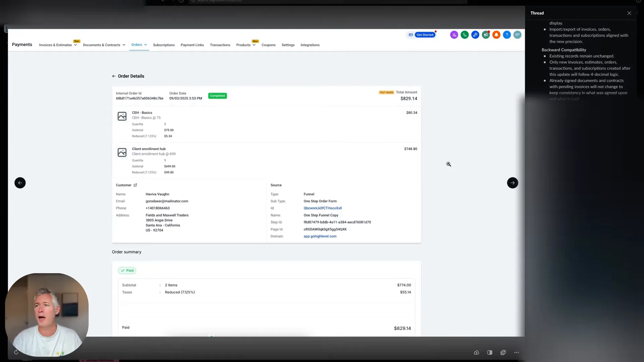Click the purple language translate icon
This screenshot has width=644, height=362.
[x=454, y=35]
